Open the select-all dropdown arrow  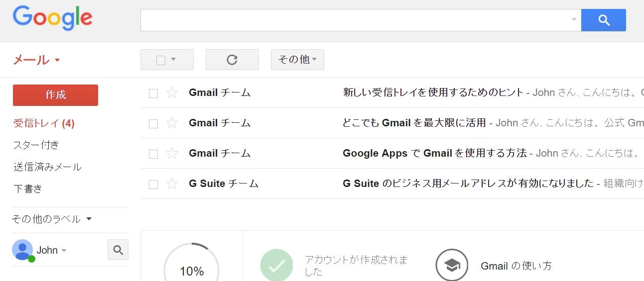point(173,59)
